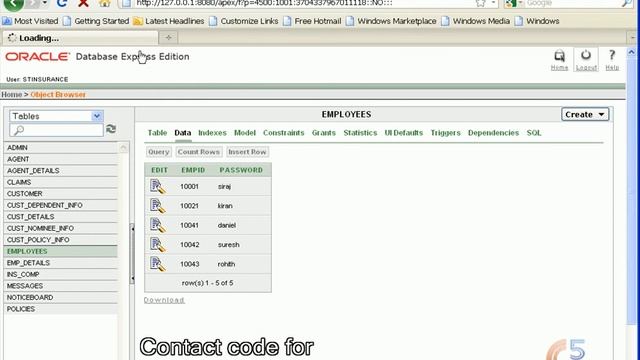This screenshot has height=360, width=640.
Task: Select the CUSTOMER table
Action: (60, 193)
